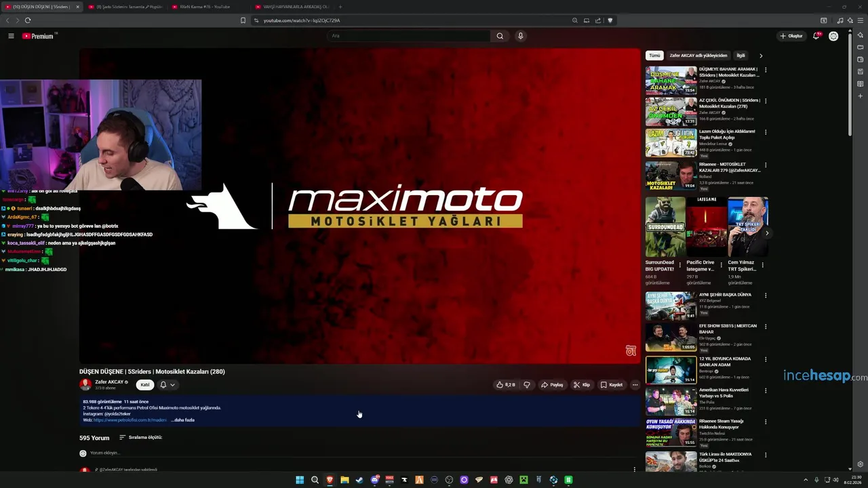This screenshot has width=868, height=488.
Task: Open the account avatar menu
Action: [833, 36]
